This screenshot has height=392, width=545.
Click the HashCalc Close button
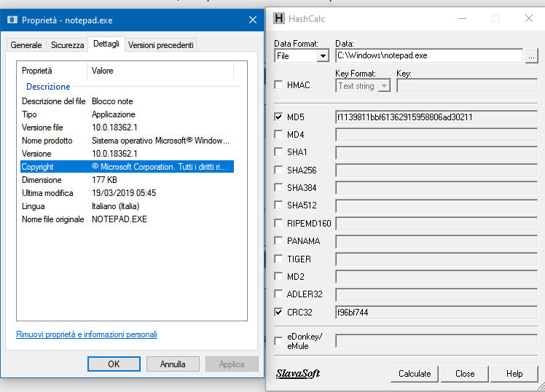(x=465, y=374)
